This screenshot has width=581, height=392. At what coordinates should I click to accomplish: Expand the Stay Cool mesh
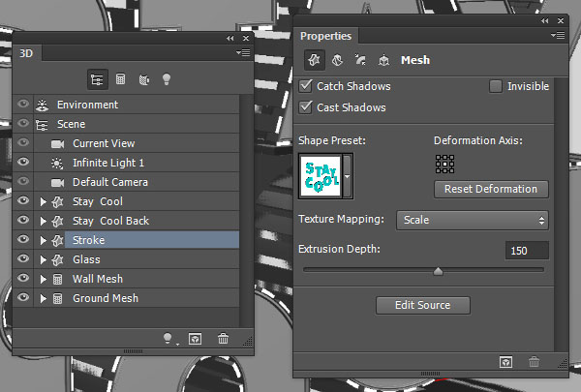[44, 201]
